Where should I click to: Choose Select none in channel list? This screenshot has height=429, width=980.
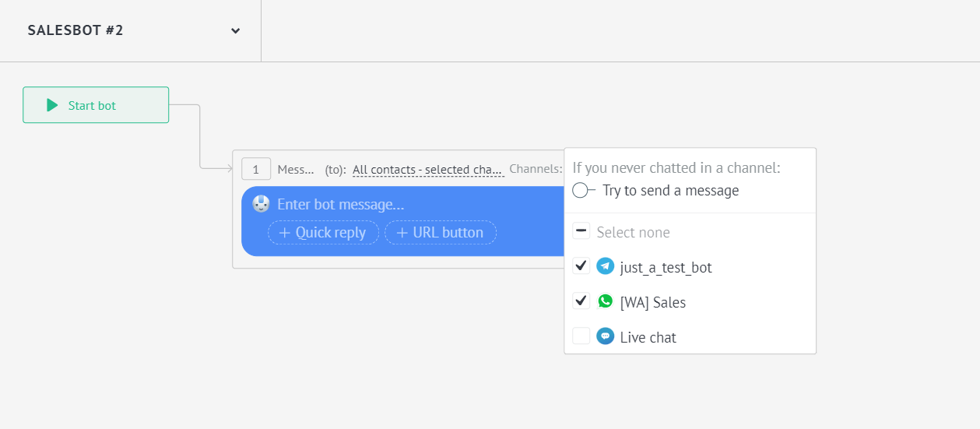click(x=633, y=232)
